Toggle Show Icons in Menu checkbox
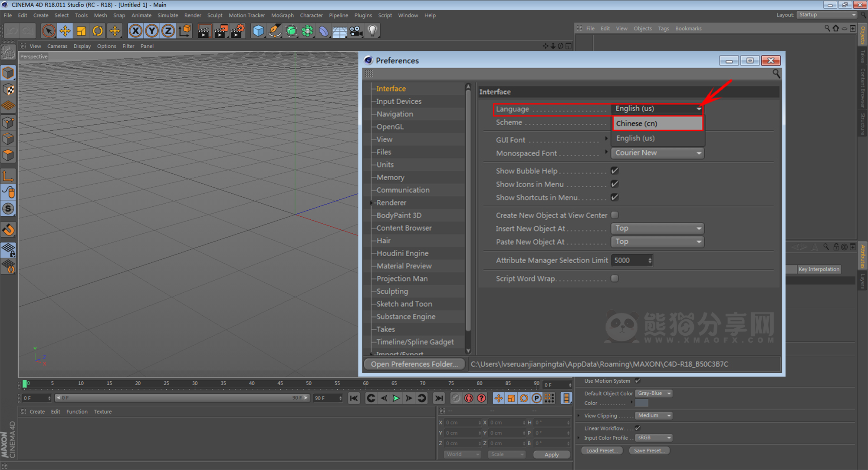Viewport: 868px width, 470px height. 615,184
